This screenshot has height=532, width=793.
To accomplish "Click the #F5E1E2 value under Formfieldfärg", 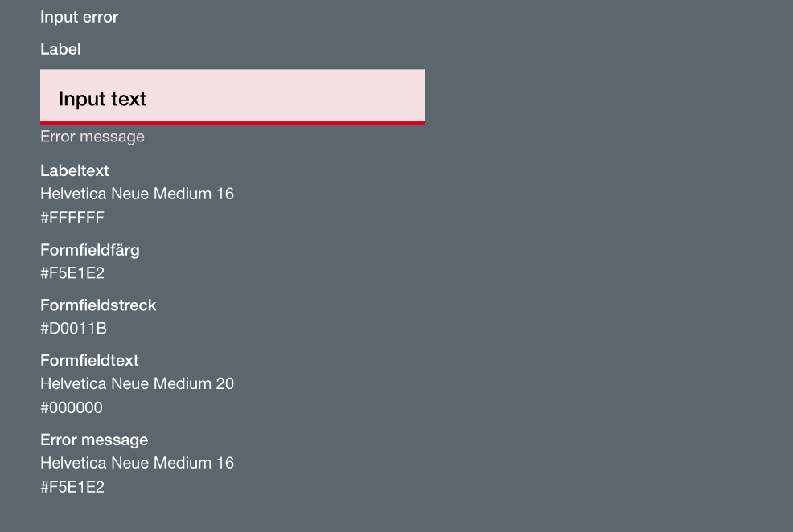I will point(72,273).
